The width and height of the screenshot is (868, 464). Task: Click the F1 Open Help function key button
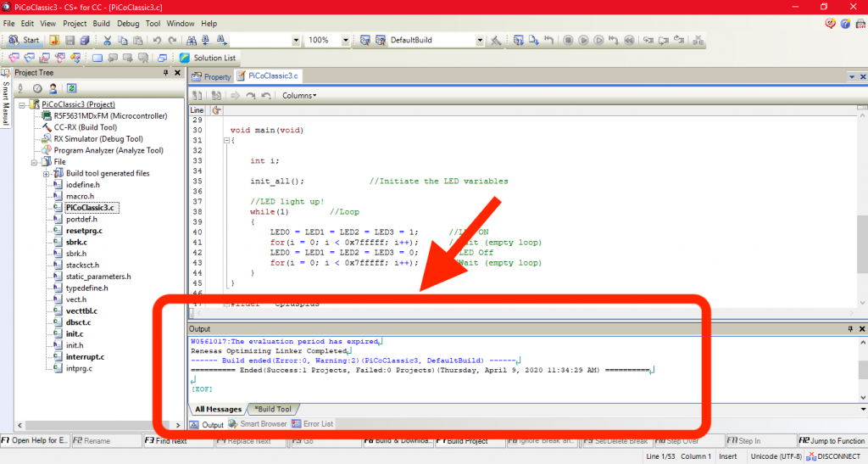[35, 441]
